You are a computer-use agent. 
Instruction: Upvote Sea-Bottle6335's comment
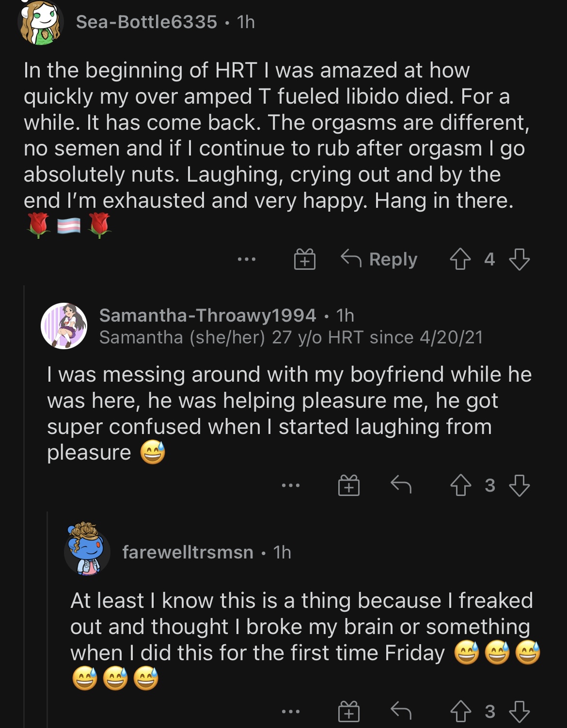(460, 259)
